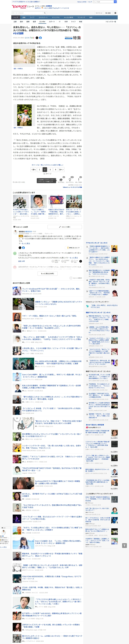Click ログイン link in header
The image size is (129, 644).
click(x=38, y=8)
